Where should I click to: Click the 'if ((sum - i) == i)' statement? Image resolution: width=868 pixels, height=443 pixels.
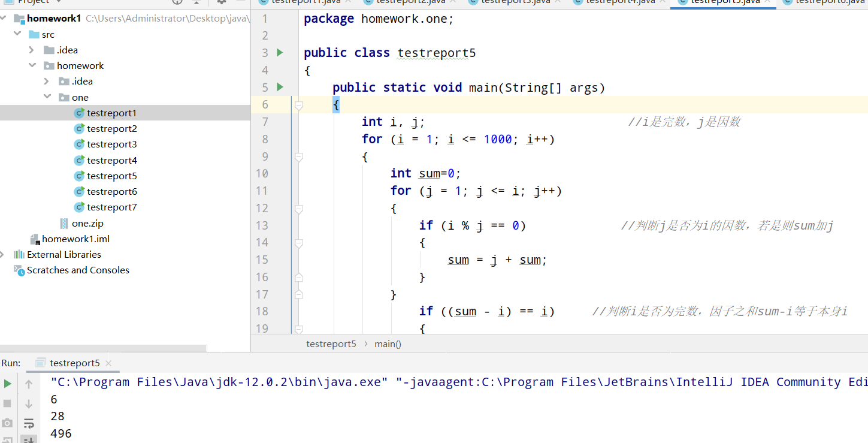487,311
